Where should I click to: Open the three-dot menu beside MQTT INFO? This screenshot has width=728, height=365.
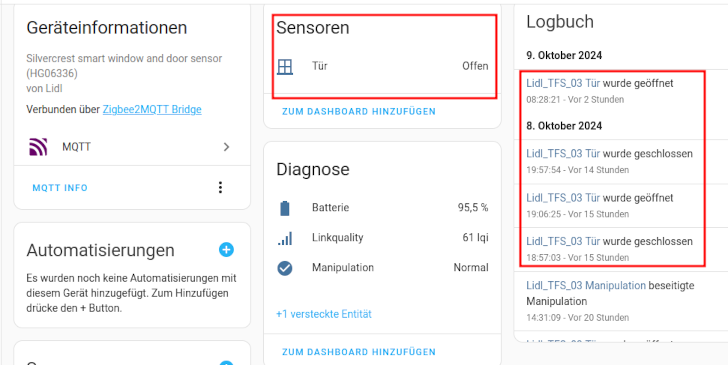point(221,188)
